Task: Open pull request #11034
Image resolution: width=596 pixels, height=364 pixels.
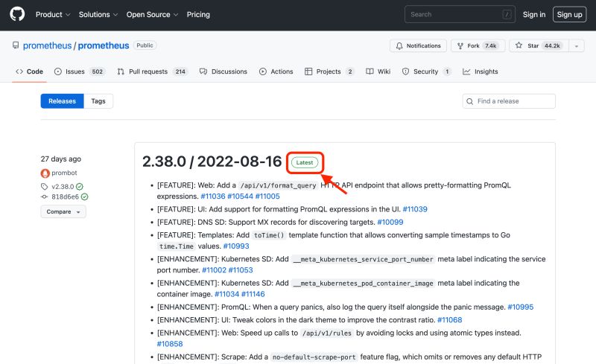Action: tap(227, 294)
